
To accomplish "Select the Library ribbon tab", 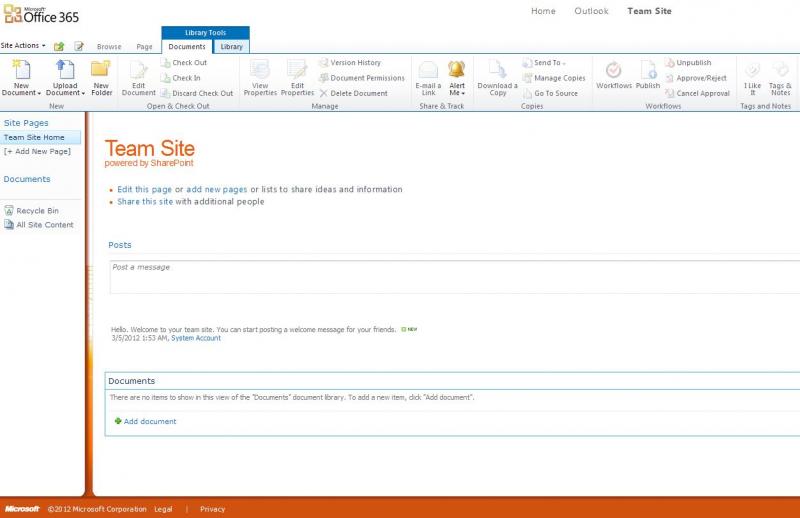I will pos(232,46).
